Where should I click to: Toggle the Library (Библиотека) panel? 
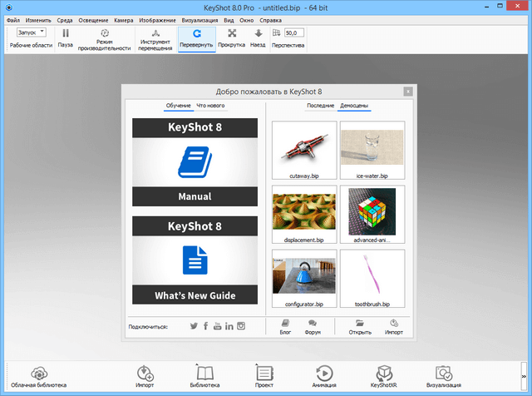click(204, 374)
